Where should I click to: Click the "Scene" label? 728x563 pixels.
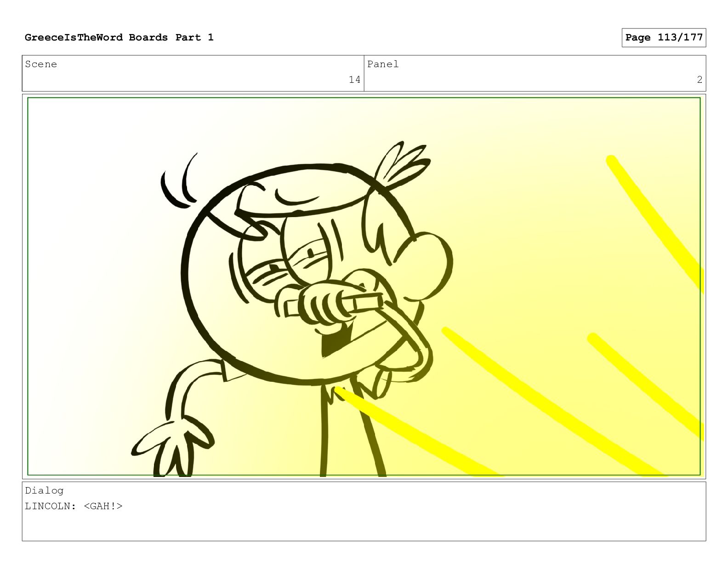click(41, 64)
